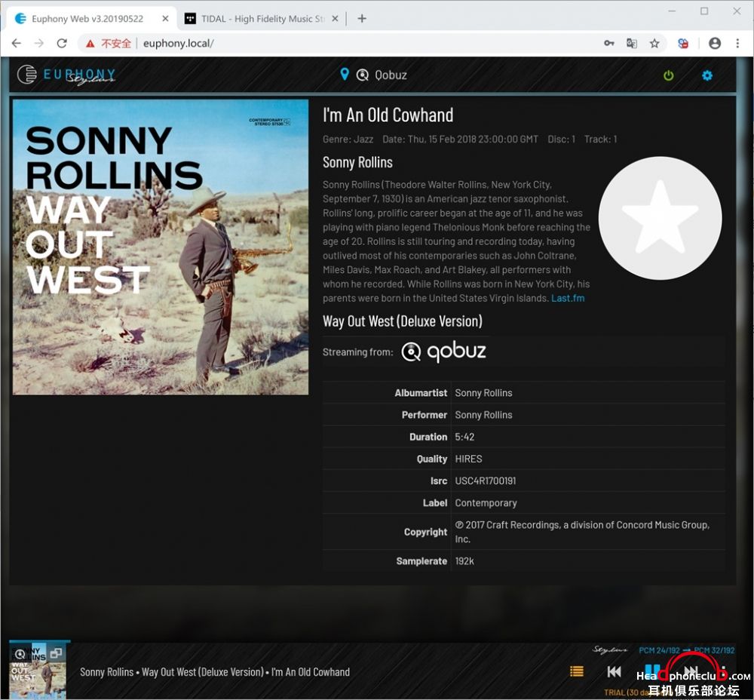Click the Way Out West album cover
This screenshot has width=754, height=700.
pos(161,247)
